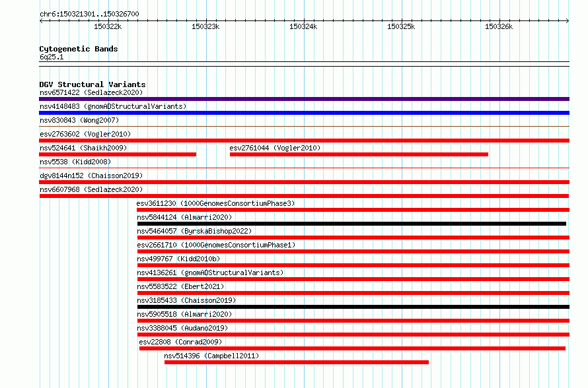
Task: Open nsv3185433 (Chaisson2019) label
Action: tap(186, 300)
